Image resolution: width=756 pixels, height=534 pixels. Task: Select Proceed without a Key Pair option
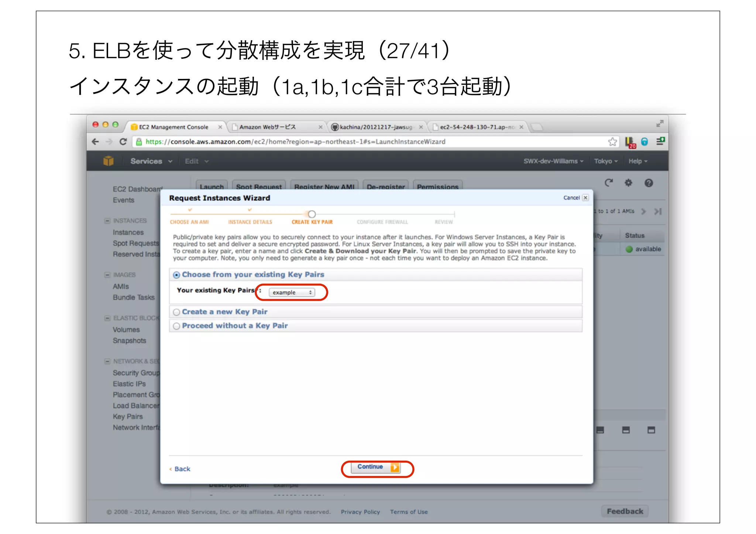click(176, 326)
